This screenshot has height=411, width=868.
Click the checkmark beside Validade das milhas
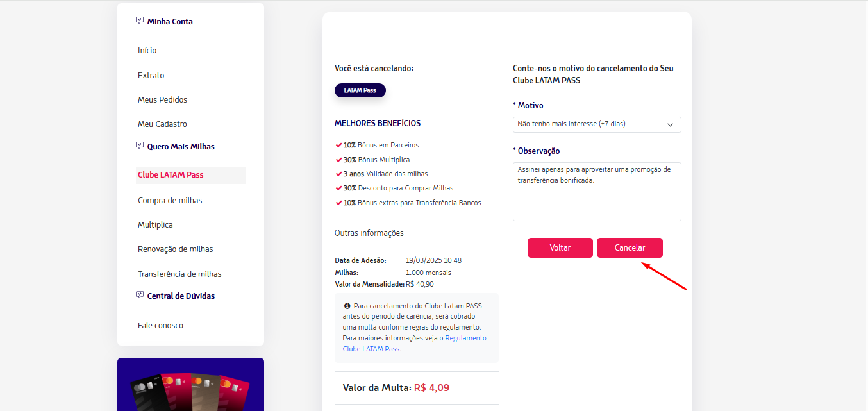coord(338,174)
